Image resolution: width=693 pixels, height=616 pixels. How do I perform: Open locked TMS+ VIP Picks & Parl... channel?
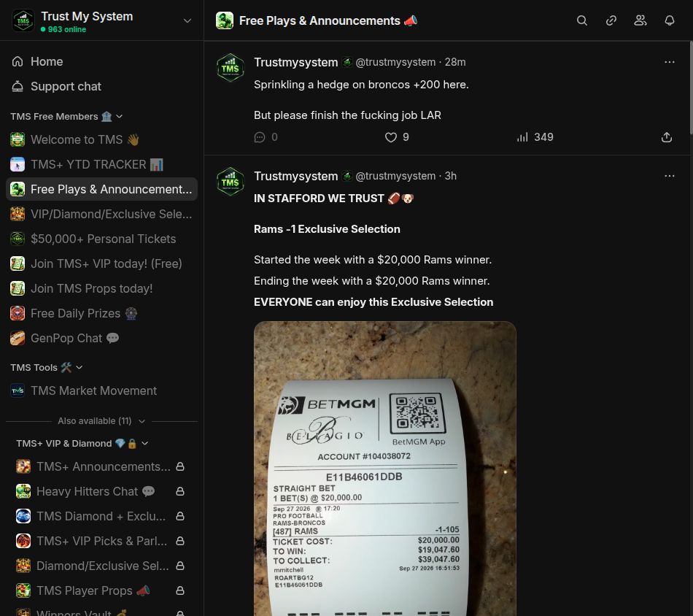pyautogui.click(x=101, y=541)
